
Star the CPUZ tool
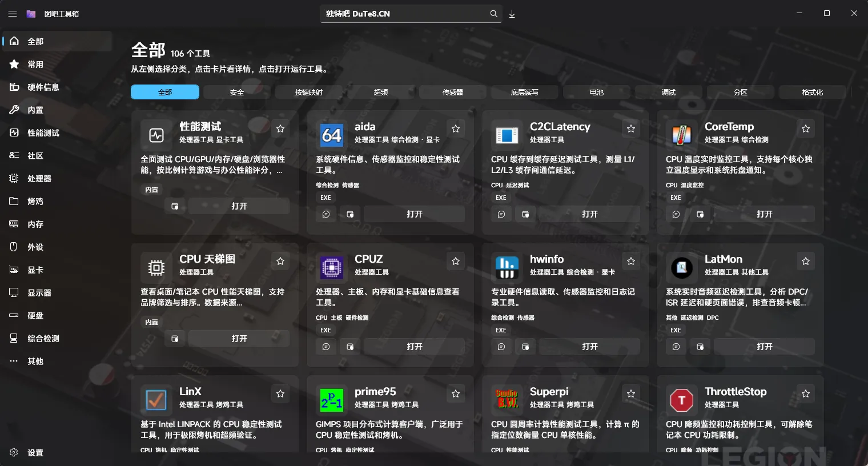point(456,261)
